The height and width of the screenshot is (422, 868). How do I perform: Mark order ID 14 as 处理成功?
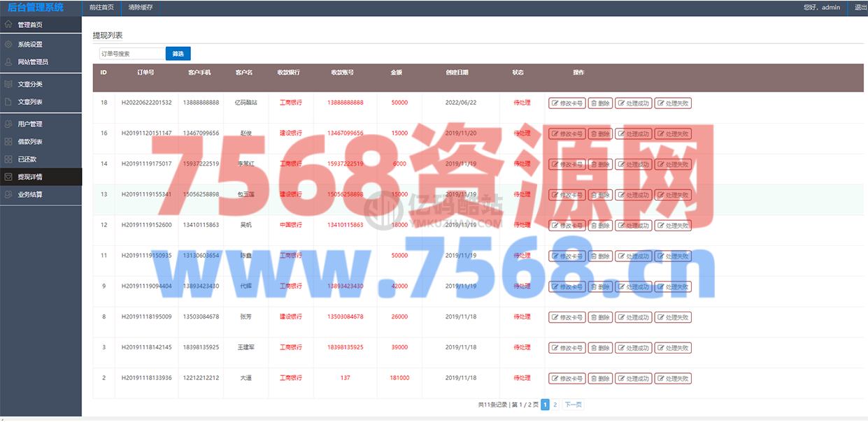click(633, 164)
